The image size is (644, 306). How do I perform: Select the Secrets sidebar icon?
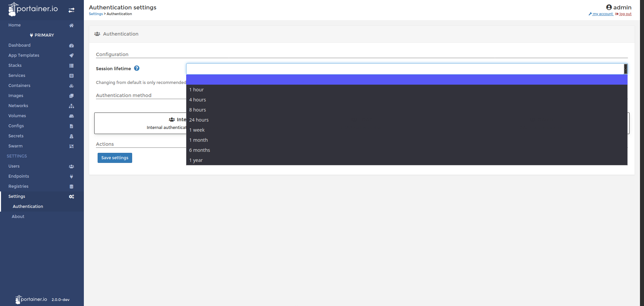[71, 136]
